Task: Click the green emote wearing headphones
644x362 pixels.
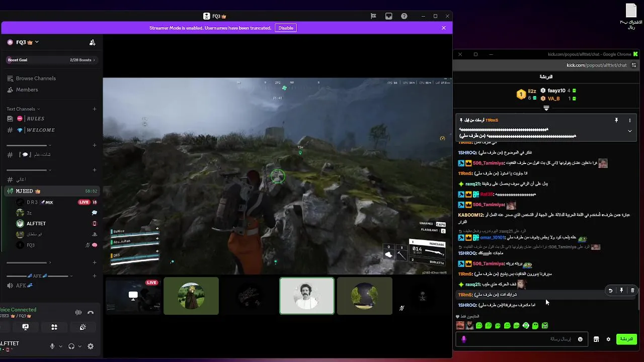Action: 526,326
